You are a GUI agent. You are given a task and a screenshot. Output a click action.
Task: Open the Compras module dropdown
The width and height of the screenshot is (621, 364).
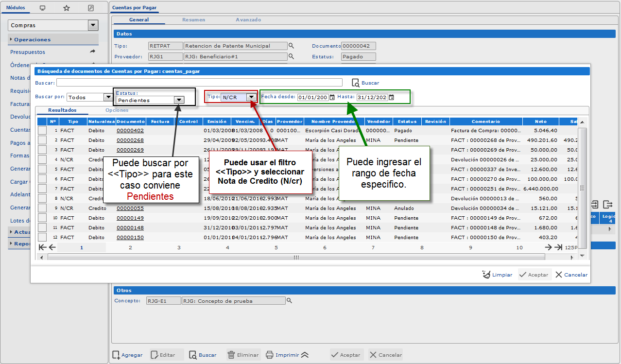[93, 25]
